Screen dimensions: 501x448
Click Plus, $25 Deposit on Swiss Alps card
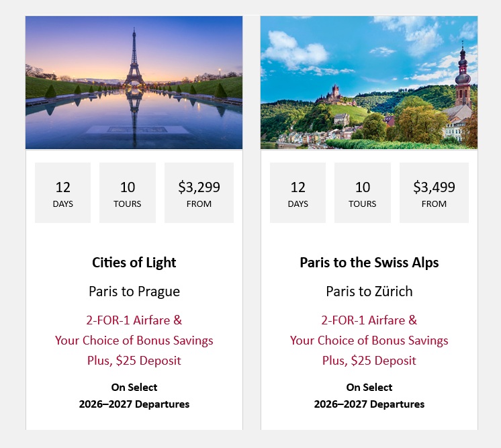pos(369,361)
